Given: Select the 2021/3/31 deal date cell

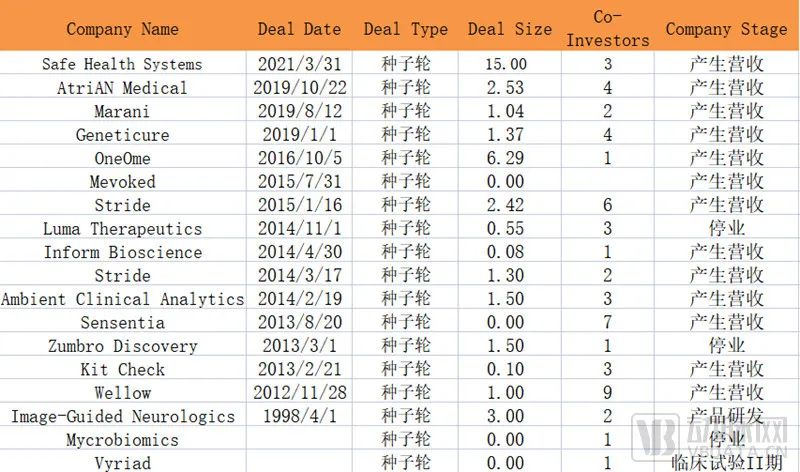Looking at the screenshot, I should (299, 64).
